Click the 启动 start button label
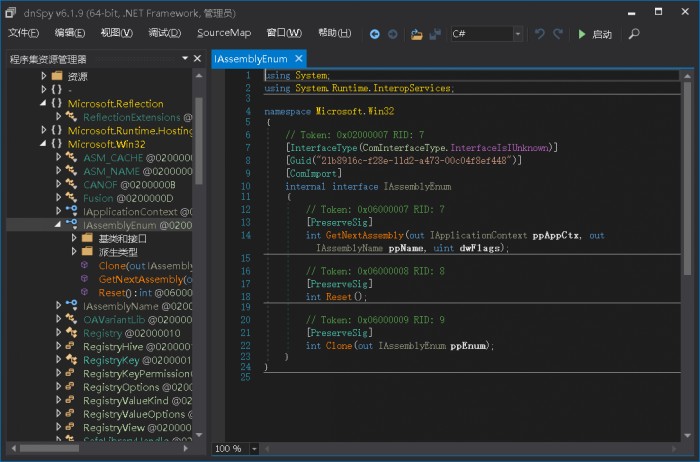700x462 pixels. 602,34
